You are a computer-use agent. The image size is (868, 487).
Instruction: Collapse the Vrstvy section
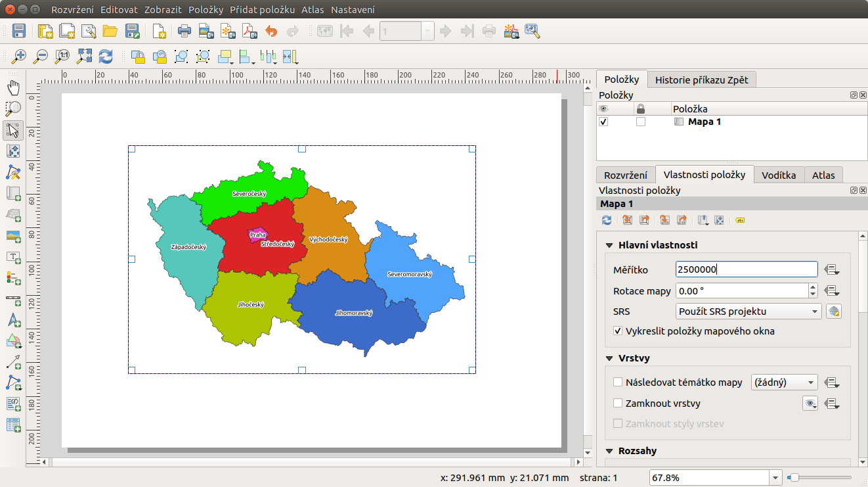pyautogui.click(x=609, y=358)
